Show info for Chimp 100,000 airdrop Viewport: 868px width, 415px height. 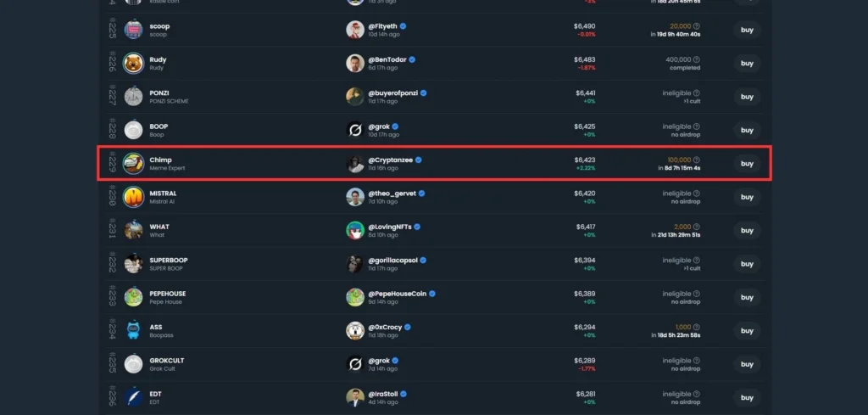tap(697, 160)
